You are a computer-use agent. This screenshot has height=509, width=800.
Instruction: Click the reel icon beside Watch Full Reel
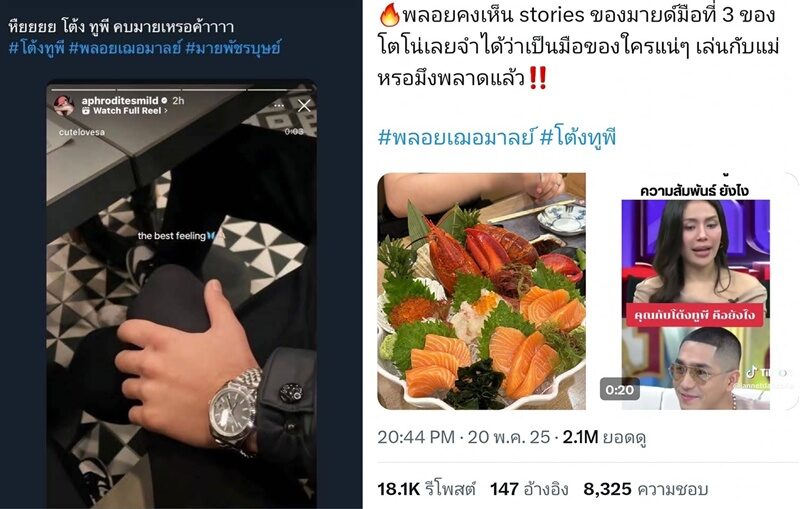tap(86, 111)
